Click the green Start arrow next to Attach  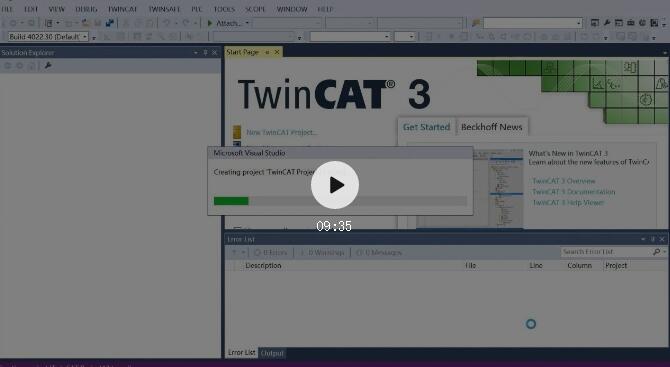click(210, 23)
